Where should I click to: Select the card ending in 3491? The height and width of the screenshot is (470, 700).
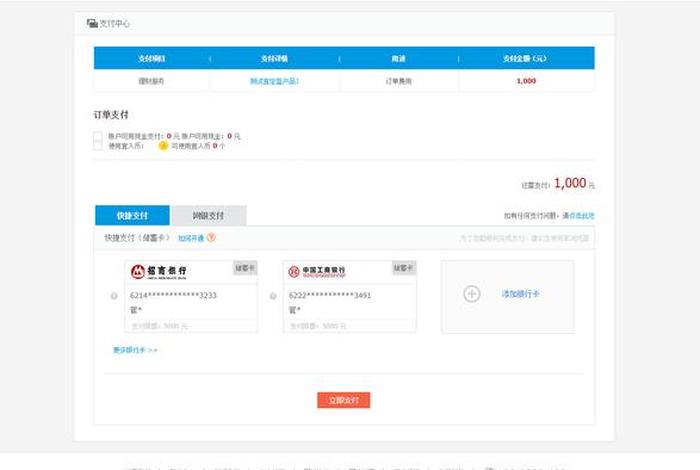[x=273, y=295]
